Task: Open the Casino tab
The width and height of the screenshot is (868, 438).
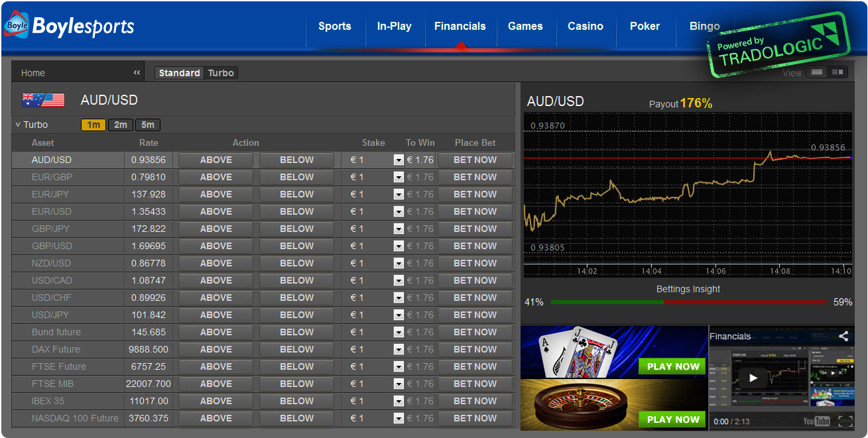Action: (x=586, y=27)
